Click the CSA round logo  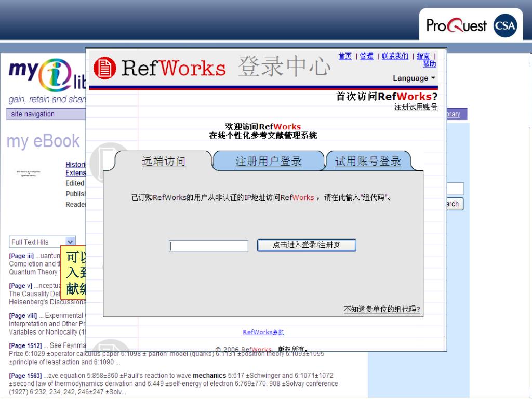click(505, 25)
